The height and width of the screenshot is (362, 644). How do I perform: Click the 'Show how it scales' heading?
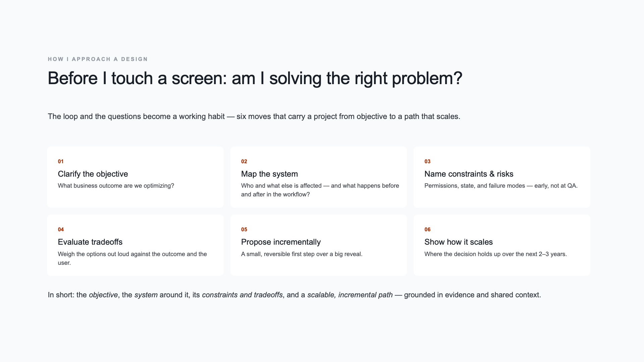tap(458, 242)
